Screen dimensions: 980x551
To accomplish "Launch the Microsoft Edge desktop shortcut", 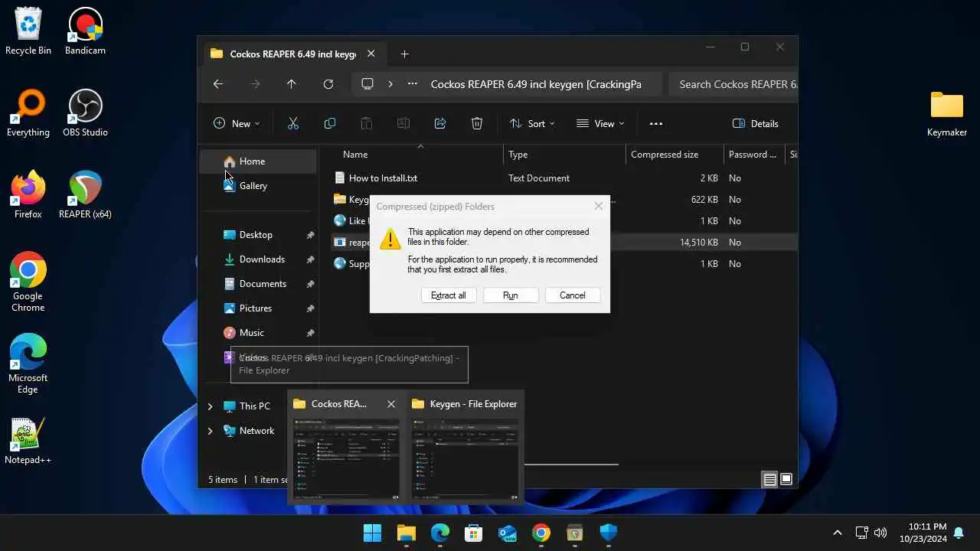I will (28, 364).
